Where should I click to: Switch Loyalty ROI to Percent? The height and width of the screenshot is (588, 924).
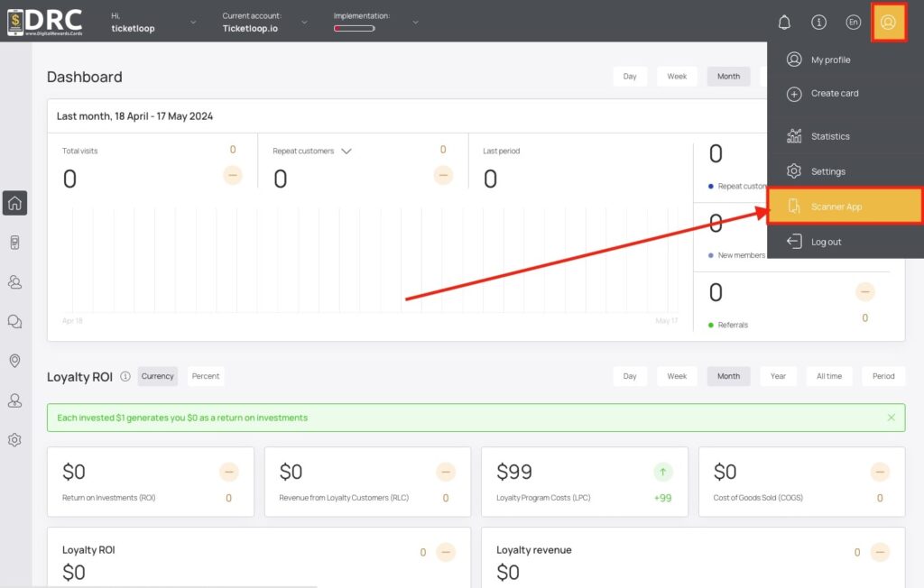click(205, 376)
